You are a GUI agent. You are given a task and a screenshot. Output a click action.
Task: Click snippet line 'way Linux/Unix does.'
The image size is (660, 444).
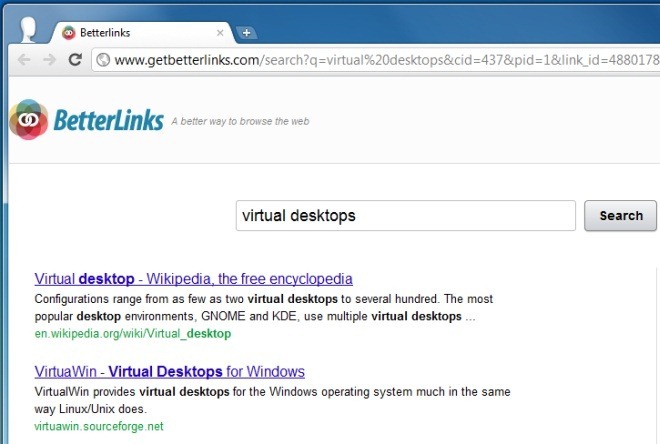(x=90, y=409)
